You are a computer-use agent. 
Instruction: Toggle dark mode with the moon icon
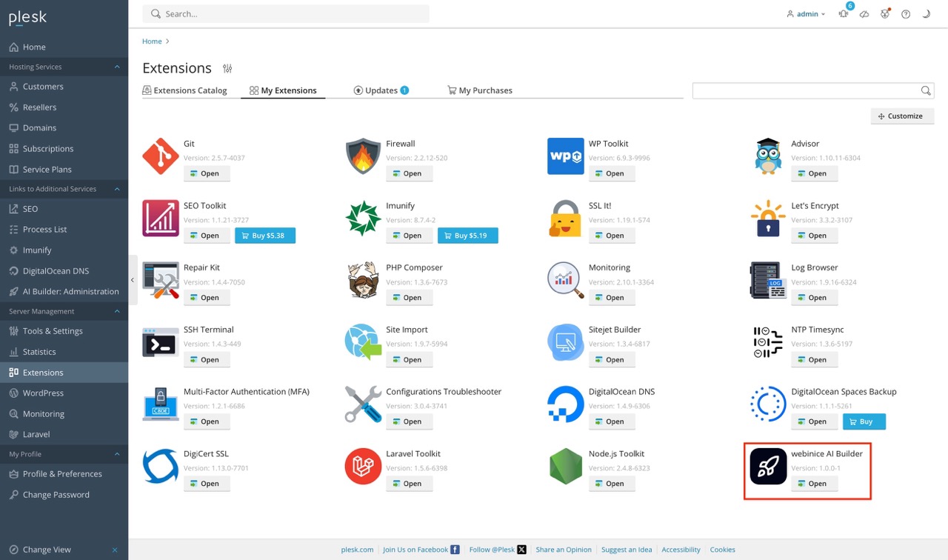click(x=927, y=13)
